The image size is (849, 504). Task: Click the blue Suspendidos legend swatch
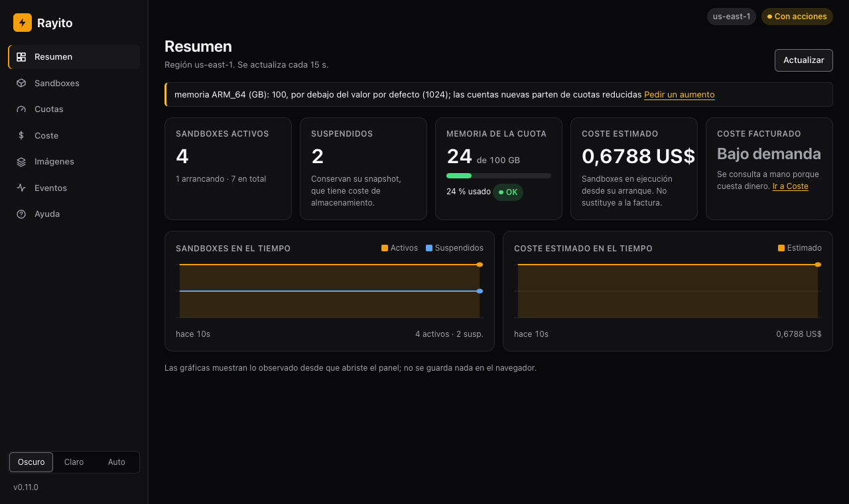pyautogui.click(x=429, y=248)
